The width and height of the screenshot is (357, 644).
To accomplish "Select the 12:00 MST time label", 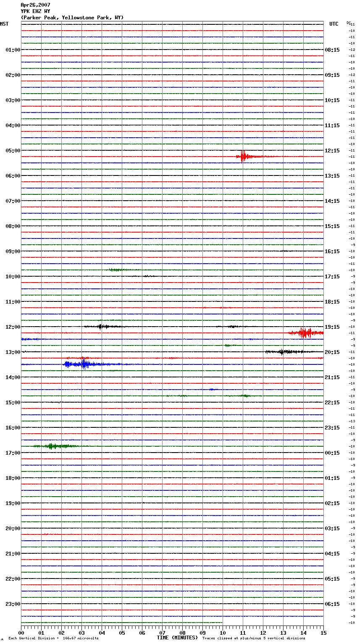I will [x=13, y=327].
